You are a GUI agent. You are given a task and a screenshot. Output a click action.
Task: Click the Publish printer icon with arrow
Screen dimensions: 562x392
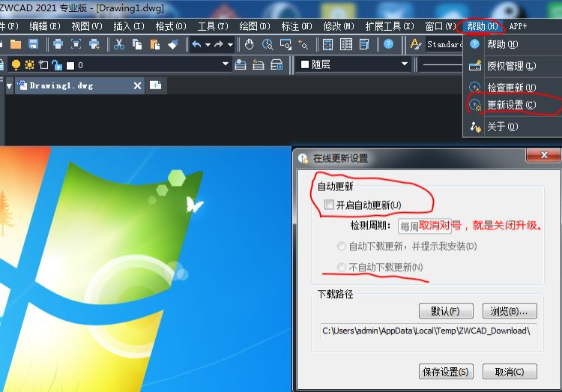coord(94,44)
